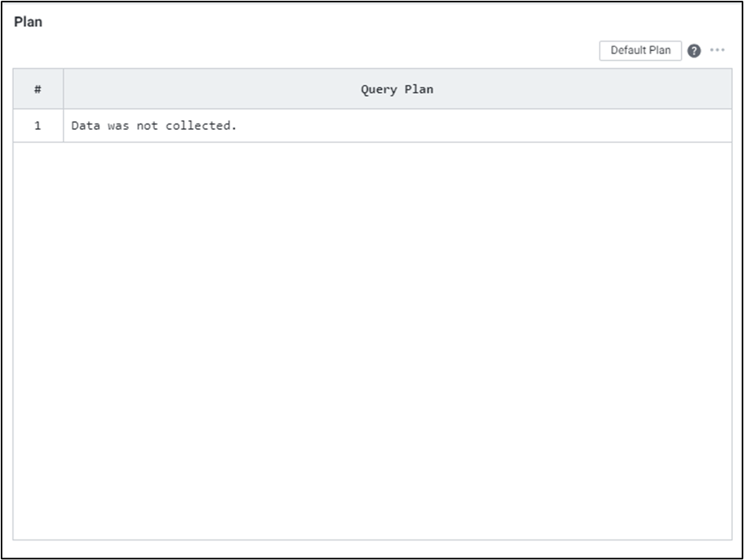Click the Plan panel title

pyautogui.click(x=28, y=22)
